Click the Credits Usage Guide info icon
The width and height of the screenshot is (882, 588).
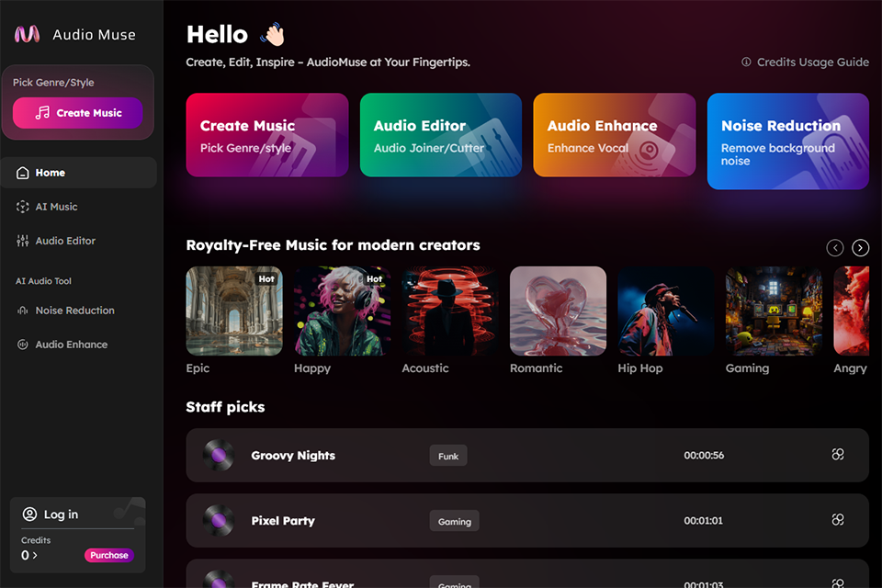[x=746, y=62]
